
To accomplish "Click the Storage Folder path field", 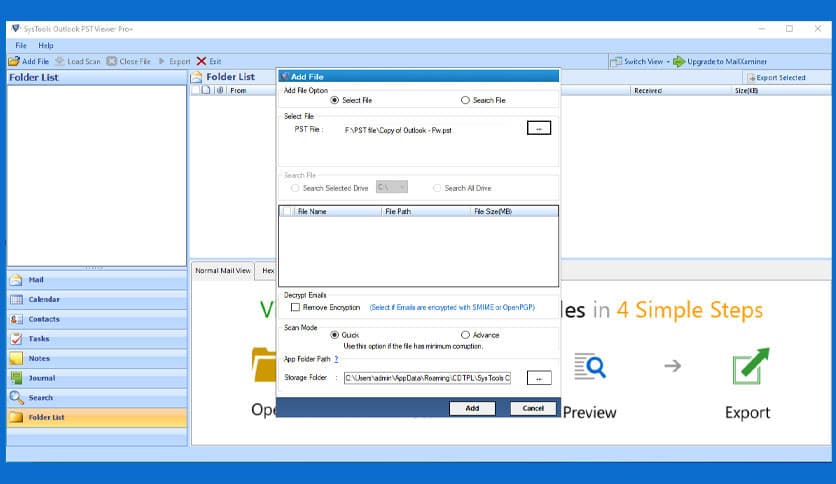I will pos(427,378).
